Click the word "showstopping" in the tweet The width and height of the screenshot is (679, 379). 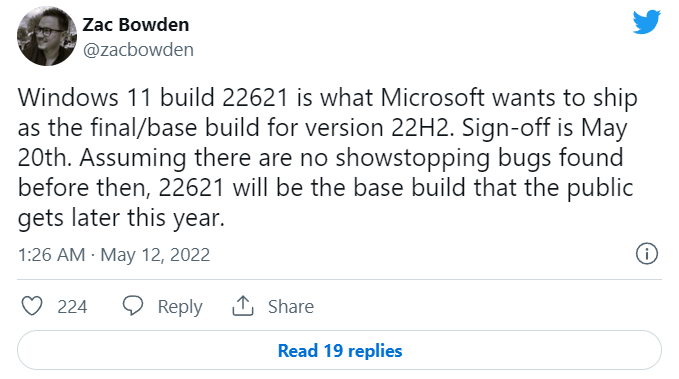point(413,159)
